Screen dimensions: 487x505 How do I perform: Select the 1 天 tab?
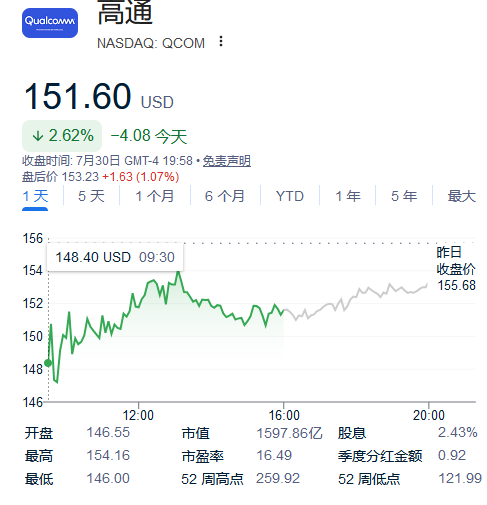[35, 196]
